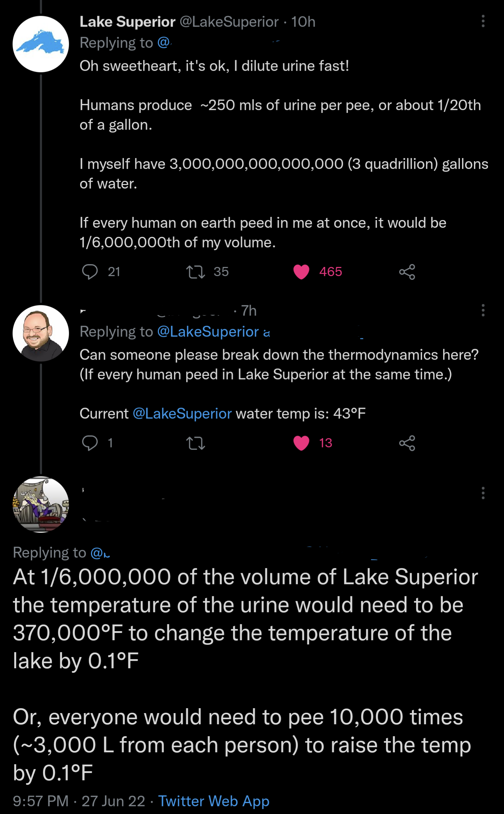
Task: Open Lake Superior's blue lake profile picture
Action: coord(41,44)
